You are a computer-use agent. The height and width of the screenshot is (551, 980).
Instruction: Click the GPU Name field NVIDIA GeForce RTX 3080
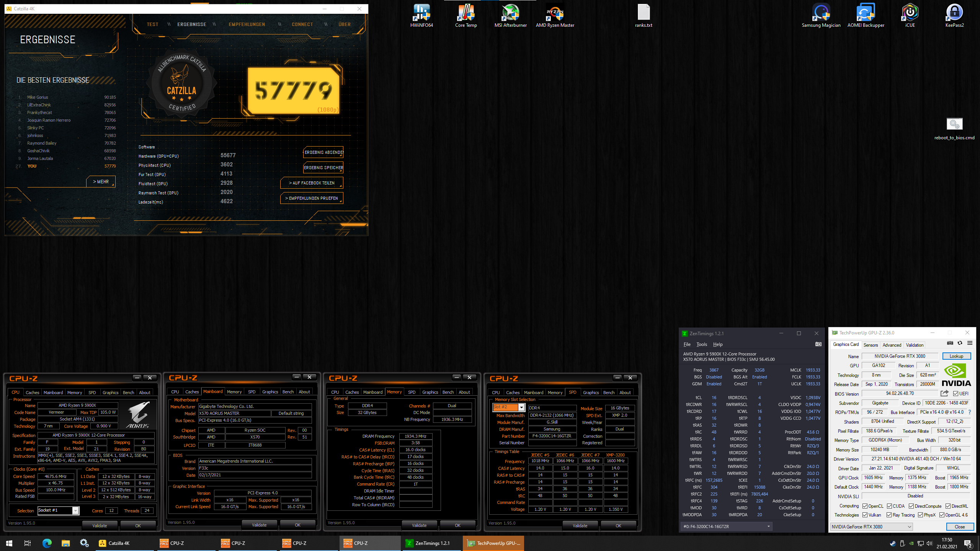tap(900, 356)
